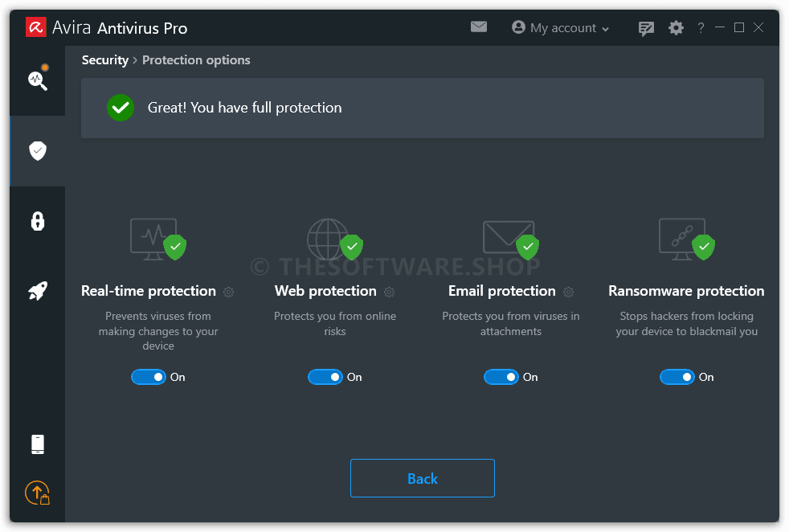Click 'Great! You have full protection' message

pyautogui.click(x=244, y=108)
